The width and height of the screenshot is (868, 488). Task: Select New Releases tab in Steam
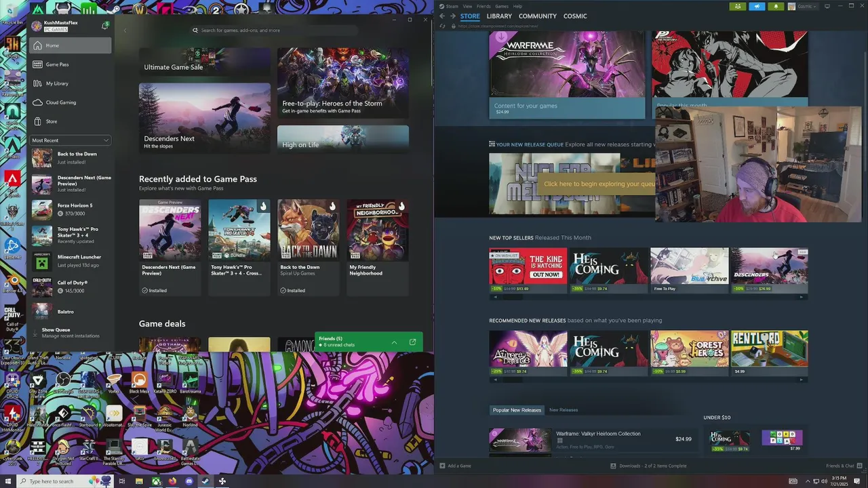564,410
